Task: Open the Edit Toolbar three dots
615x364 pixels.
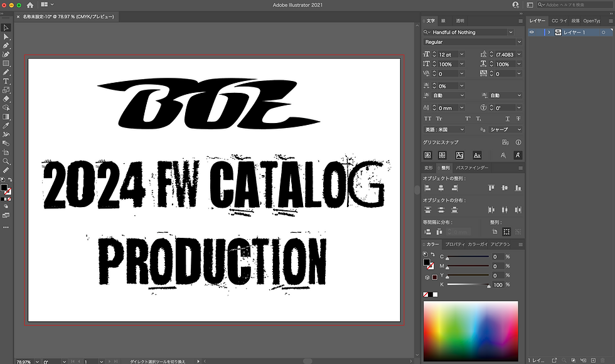Action: click(x=6, y=227)
